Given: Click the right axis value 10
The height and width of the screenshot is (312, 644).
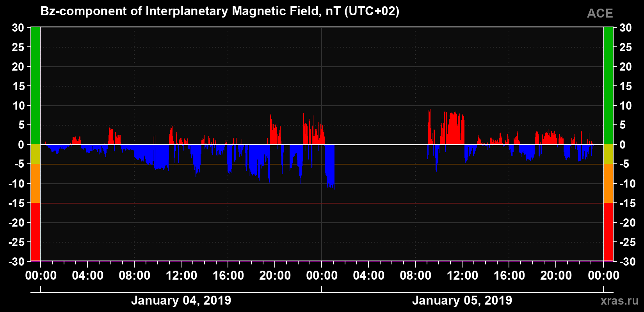Looking at the screenshot, I should point(626,106).
